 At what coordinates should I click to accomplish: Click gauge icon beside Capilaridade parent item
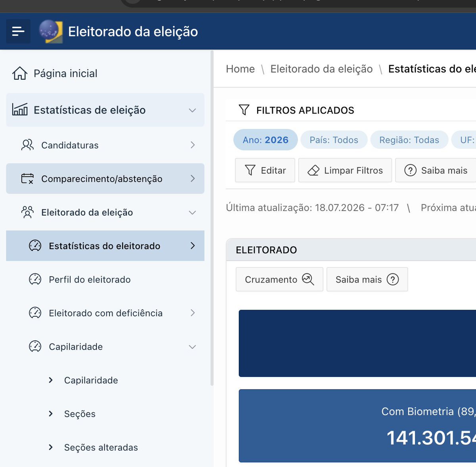35,346
